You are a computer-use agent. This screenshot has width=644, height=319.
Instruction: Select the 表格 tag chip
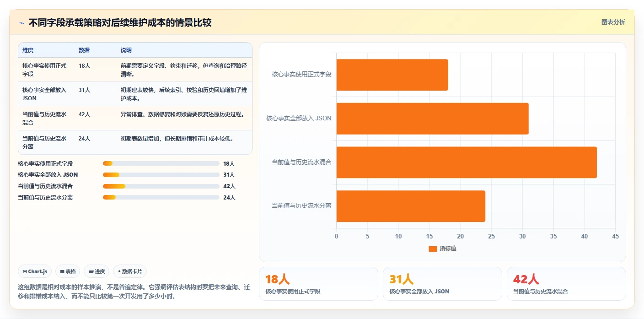point(68,271)
